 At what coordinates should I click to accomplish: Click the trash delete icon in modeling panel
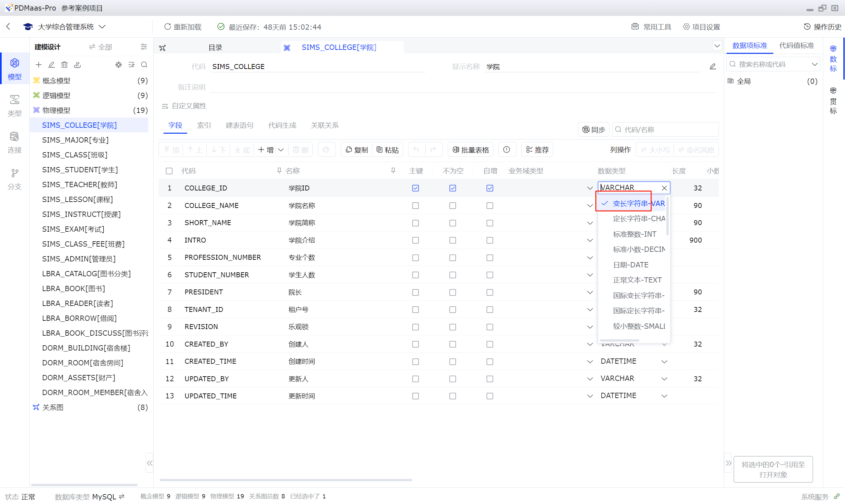(x=64, y=65)
